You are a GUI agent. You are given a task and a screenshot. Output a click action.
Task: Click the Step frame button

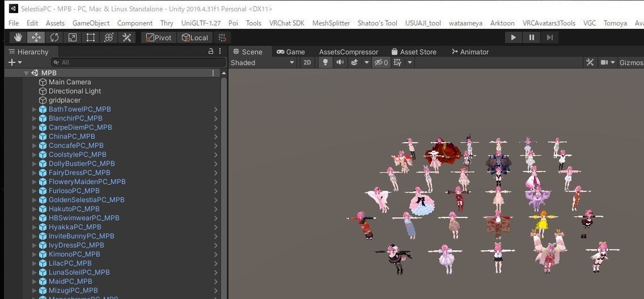[x=550, y=38]
